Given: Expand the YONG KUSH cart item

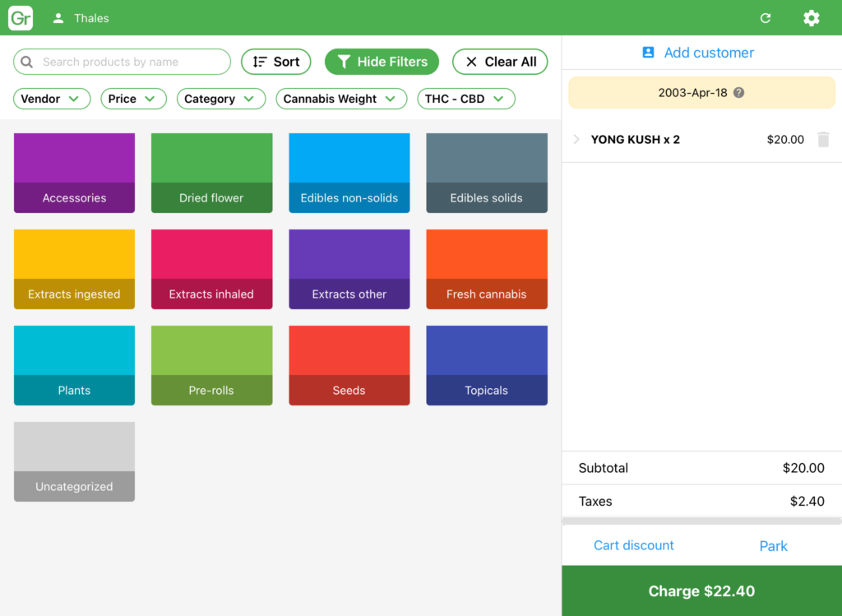Looking at the screenshot, I should tap(576, 140).
